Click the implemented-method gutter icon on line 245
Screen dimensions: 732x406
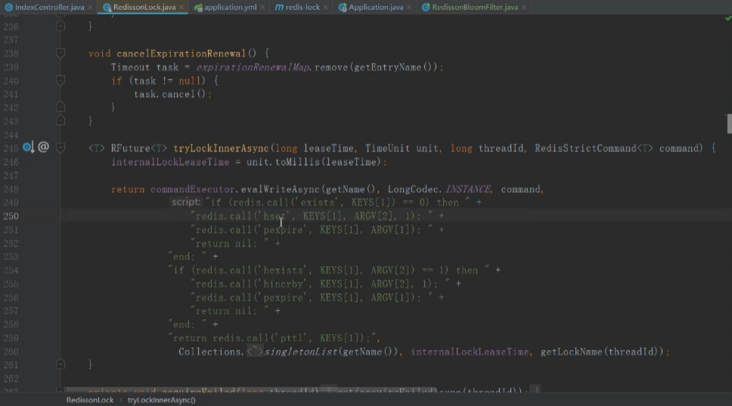pos(28,147)
